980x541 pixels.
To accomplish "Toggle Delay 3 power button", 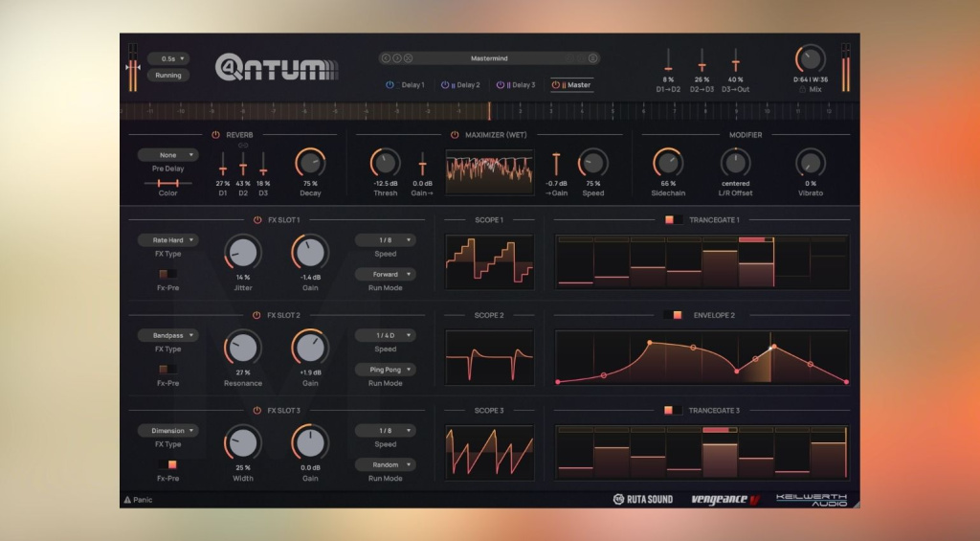I will coord(500,84).
